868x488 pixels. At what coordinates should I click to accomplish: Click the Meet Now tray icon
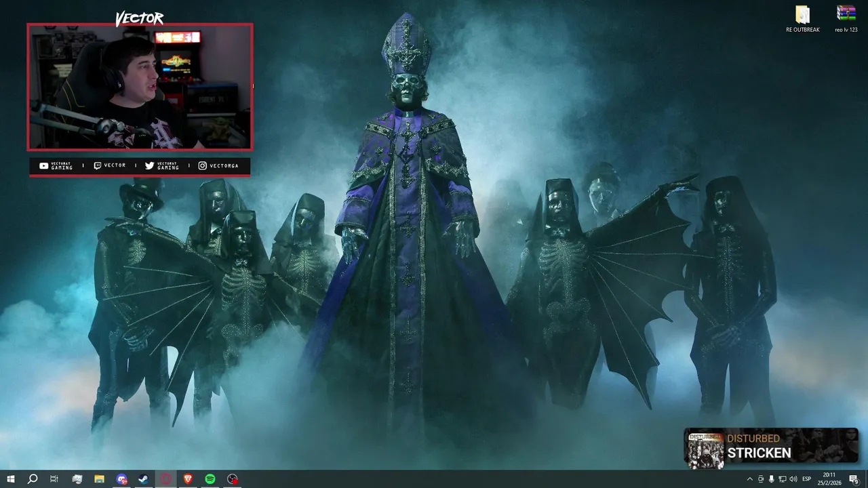tap(760, 479)
